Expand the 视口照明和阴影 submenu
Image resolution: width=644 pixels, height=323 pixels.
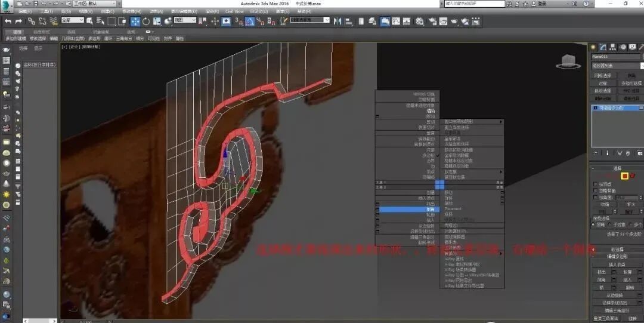click(x=472, y=122)
